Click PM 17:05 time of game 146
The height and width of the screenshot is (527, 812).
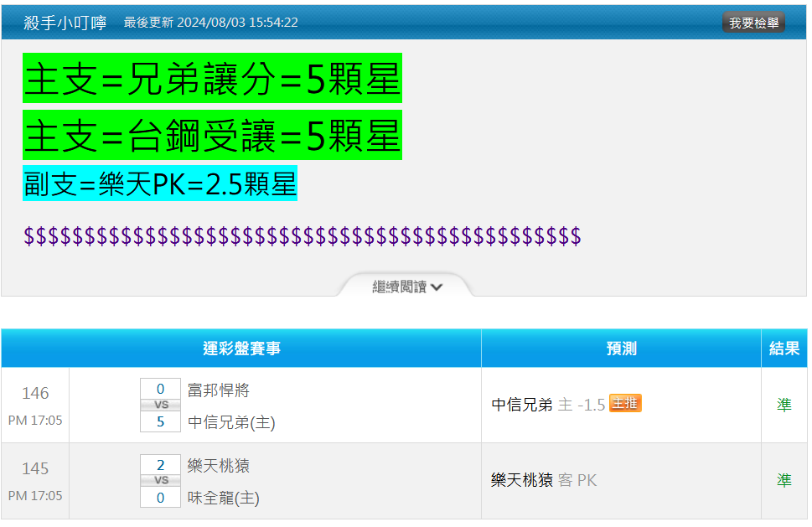(35, 421)
